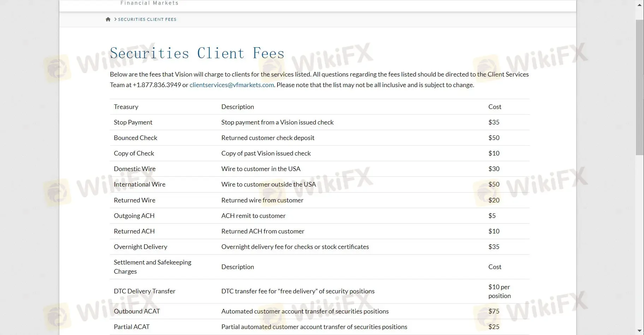Select the Domestic Wire row label
Screen dimensions: 644x335
(135, 169)
